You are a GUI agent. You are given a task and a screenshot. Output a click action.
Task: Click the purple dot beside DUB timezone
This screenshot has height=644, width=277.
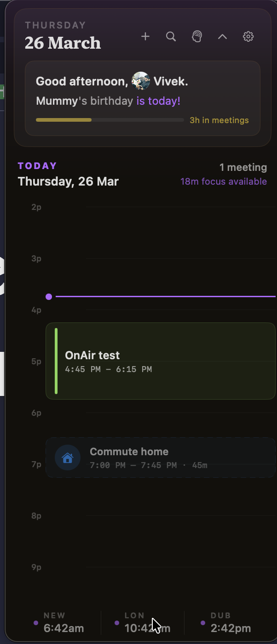(202, 623)
